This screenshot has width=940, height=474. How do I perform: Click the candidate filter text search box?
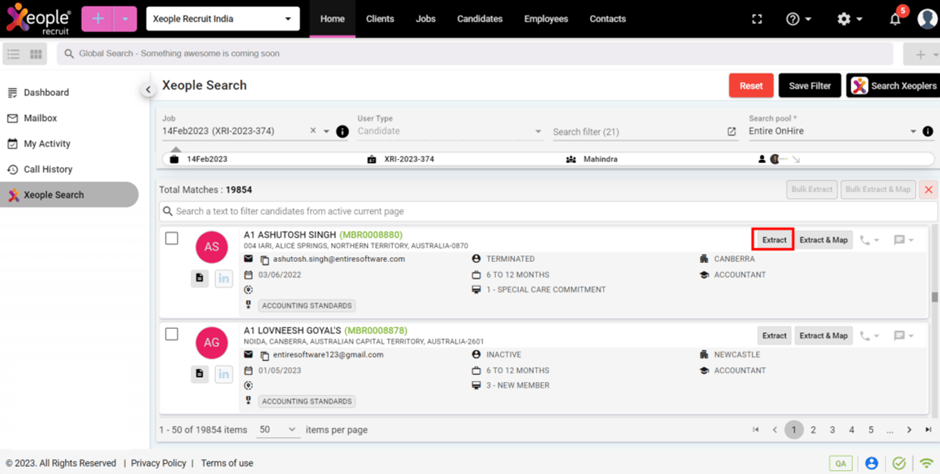coord(548,211)
